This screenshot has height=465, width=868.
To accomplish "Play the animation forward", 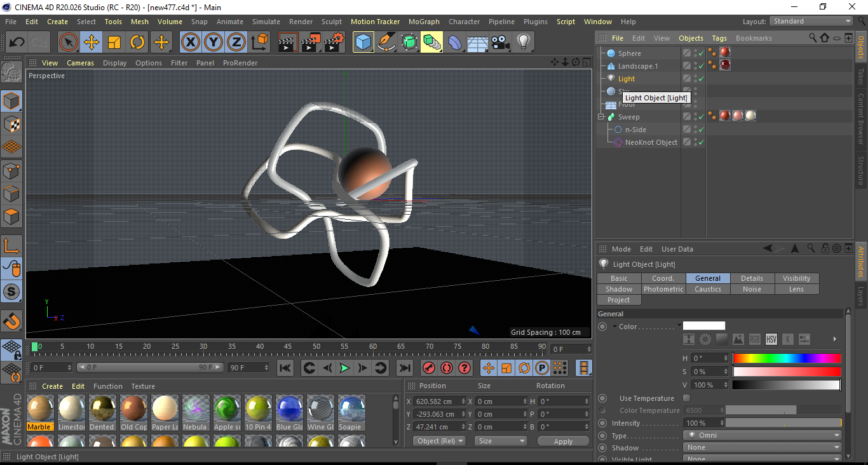I will click(x=344, y=368).
